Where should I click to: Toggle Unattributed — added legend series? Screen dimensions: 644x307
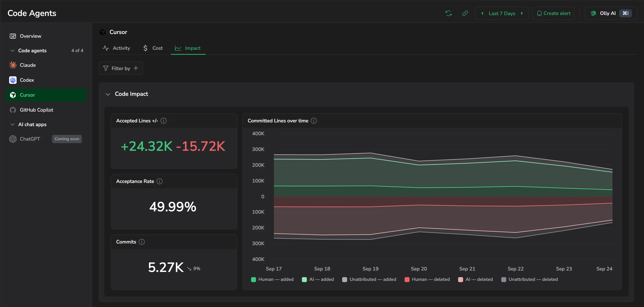pos(369,279)
